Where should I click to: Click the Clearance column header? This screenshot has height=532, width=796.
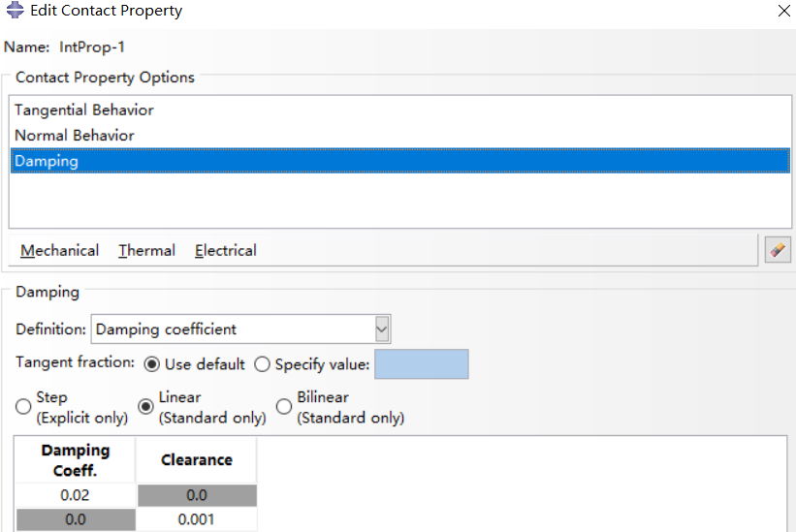pyautogui.click(x=197, y=460)
